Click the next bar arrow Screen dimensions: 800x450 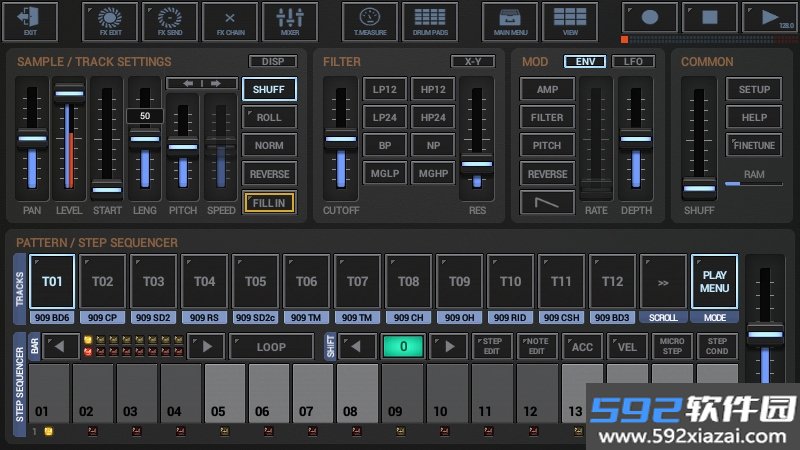[207, 347]
